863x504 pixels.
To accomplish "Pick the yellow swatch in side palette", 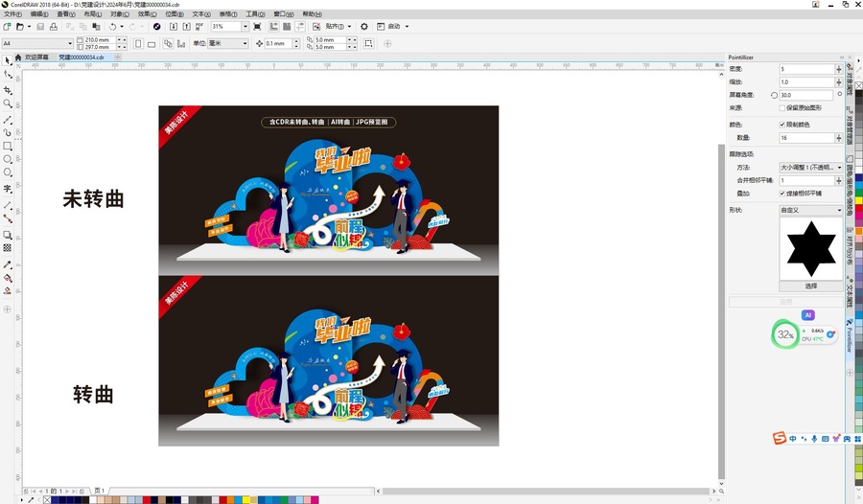I will [x=858, y=201].
